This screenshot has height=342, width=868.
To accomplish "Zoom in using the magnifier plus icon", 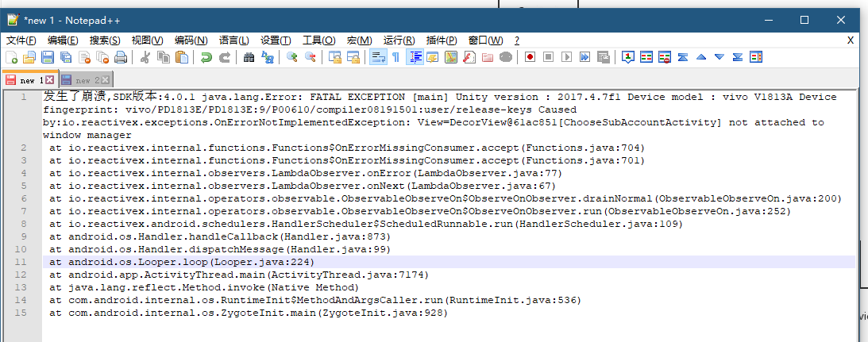I will pos(291,57).
